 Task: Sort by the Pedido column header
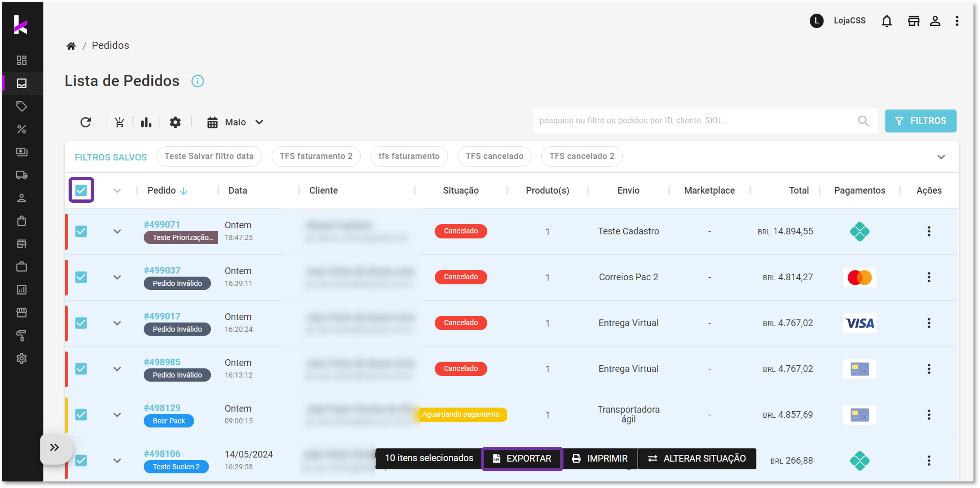(x=167, y=190)
